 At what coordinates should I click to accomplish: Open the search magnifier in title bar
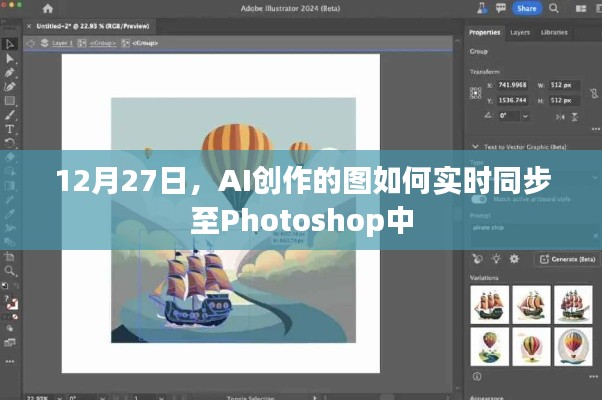[x=554, y=8]
